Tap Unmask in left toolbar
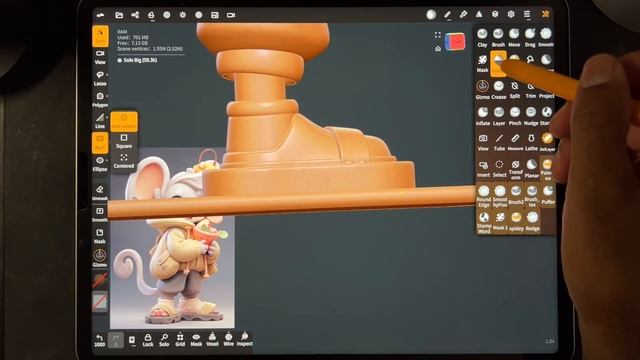Image resolution: width=640 pixels, height=360 pixels. pos(100,193)
